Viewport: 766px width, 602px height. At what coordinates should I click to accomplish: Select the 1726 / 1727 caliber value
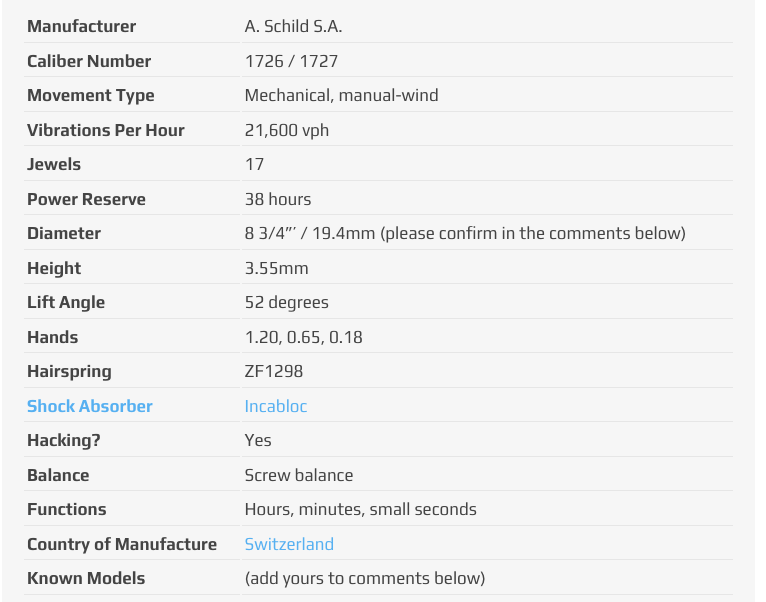point(291,61)
